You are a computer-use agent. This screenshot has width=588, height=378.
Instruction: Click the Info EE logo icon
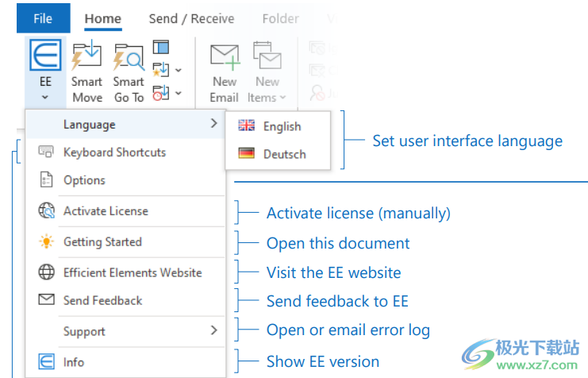pyautogui.click(x=47, y=362)
